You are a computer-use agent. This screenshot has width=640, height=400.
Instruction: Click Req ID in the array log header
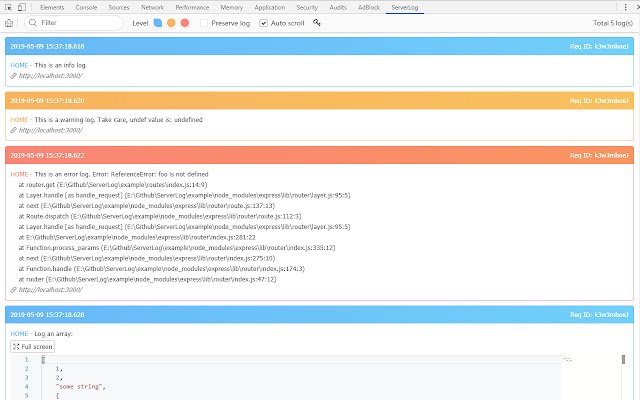(599, 315)
